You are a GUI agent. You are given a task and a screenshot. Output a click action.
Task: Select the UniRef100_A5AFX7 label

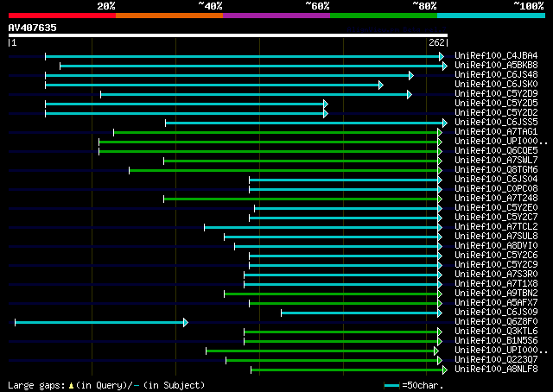pyautogui.click(x=496, y=303)
